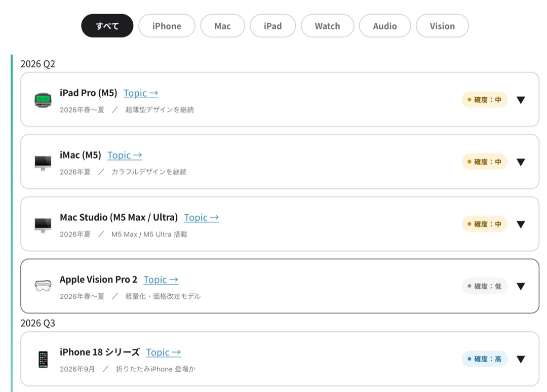
Task: Expand the Mac Studio entry arrow
Action: [520, 224]
